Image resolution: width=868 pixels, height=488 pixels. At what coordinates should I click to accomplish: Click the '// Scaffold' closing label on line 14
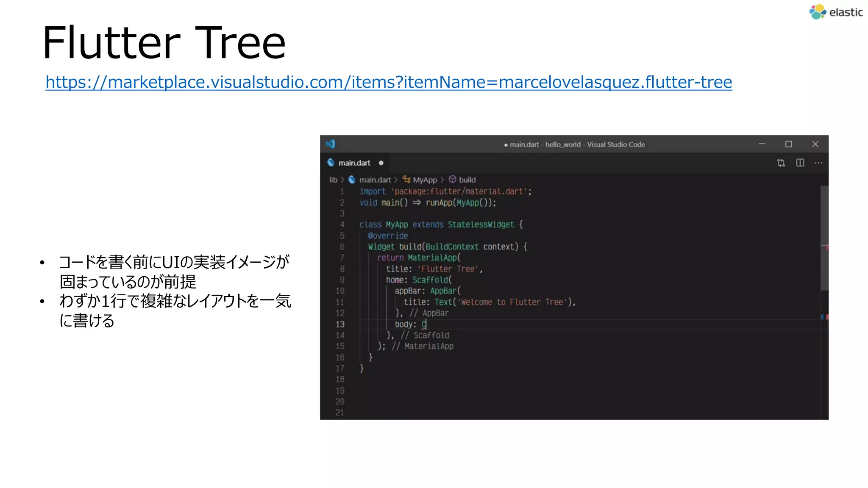pyautogui.click(x=425, y=335)
